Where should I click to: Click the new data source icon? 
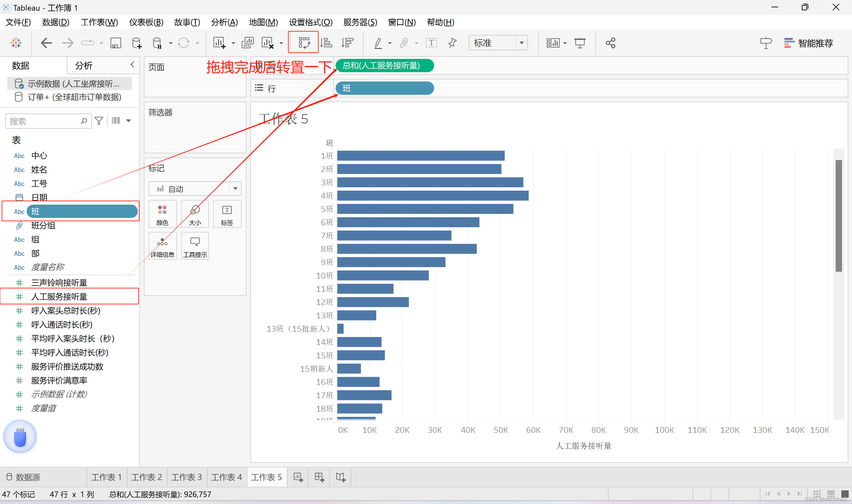coord(137,43)
